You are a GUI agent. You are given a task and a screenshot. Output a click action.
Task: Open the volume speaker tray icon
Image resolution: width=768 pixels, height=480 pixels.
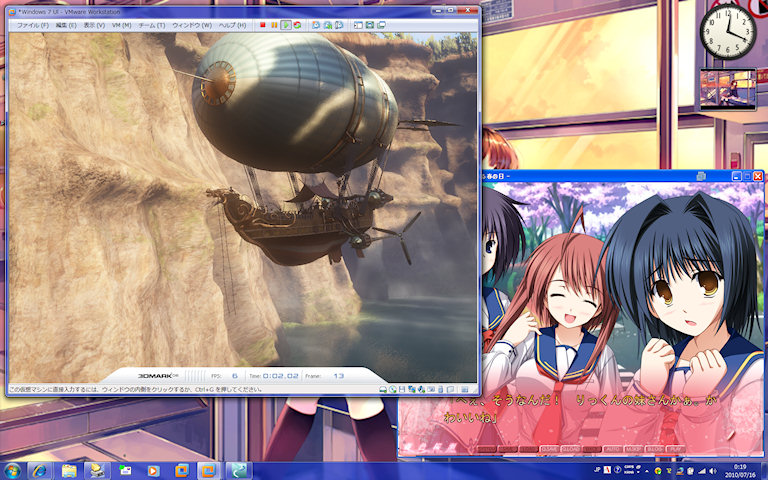pos(713,471)
